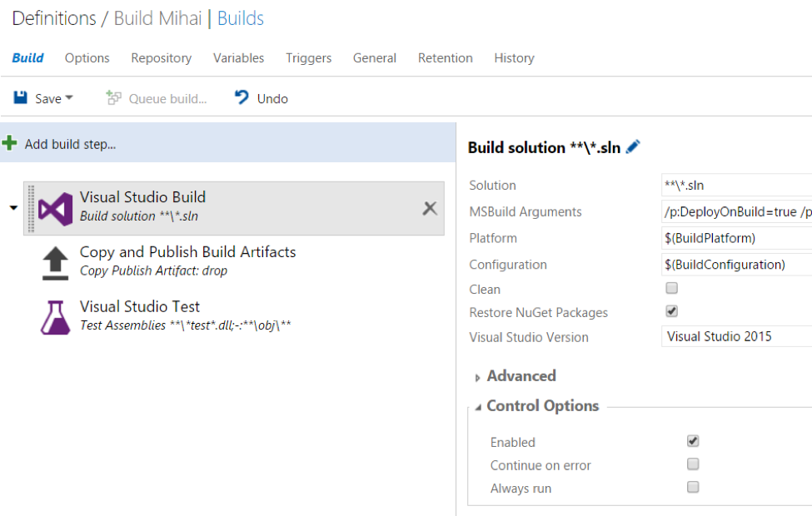Image resolution: width=812 pixels, height=516 pixels.
Task: Click the pencil icon to rename build step
Action: point(633,147)
